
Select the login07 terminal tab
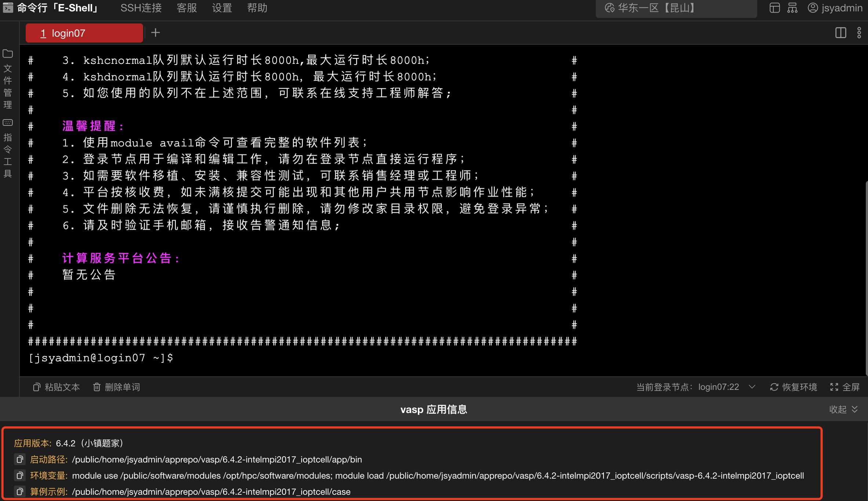pyautogui.click(x=84, y=33)
